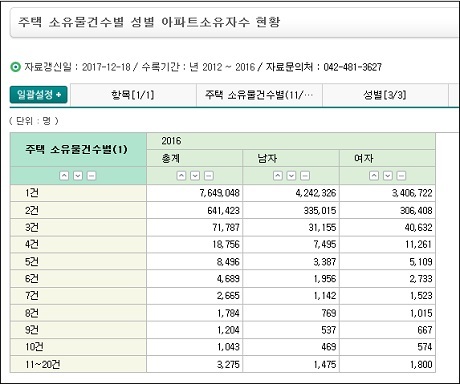
Task: Sort 여자 column descending
Action: click(388, 176)
